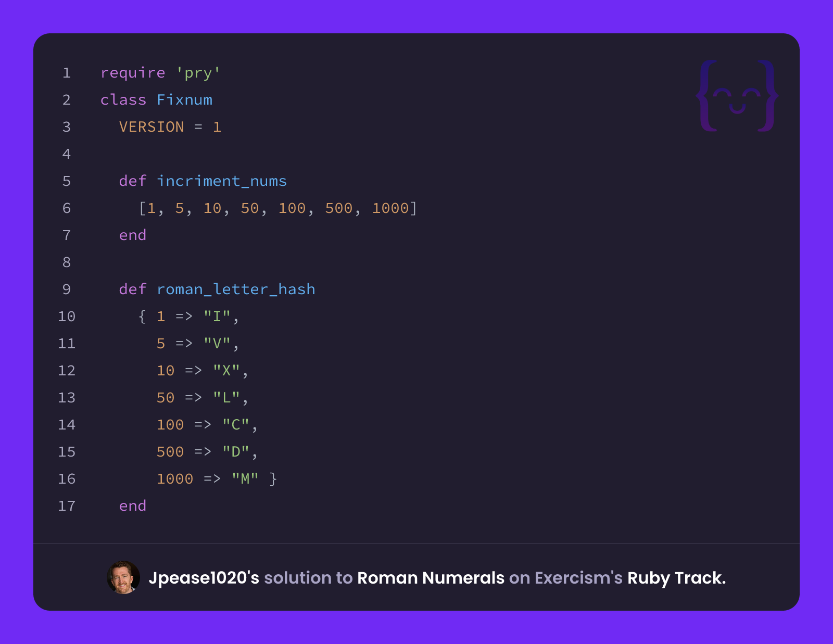Click the hash entry 1000 => "M"
833x644 pixels.
click(x=208, y=479)
